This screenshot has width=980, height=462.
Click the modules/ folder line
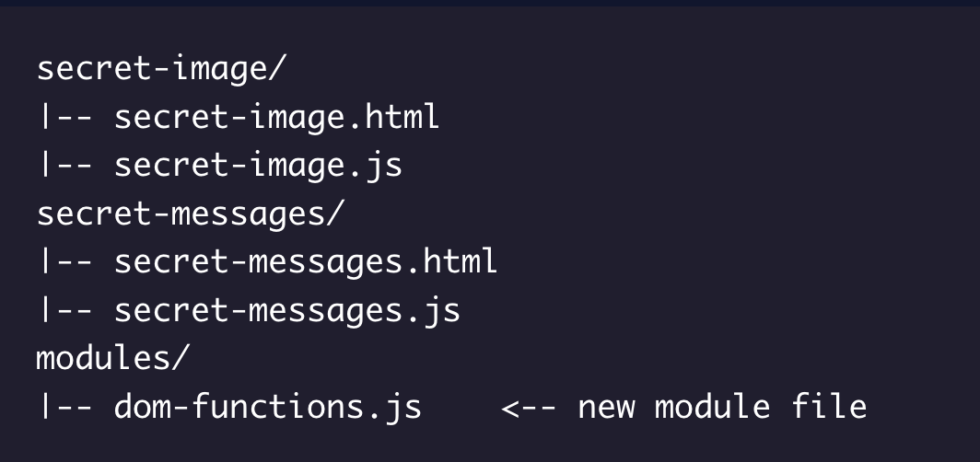112,358
